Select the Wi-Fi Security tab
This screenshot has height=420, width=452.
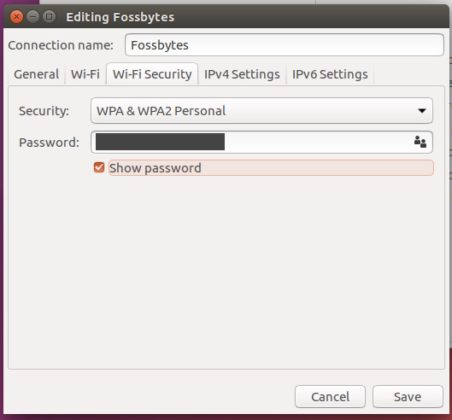coord(152,74)
